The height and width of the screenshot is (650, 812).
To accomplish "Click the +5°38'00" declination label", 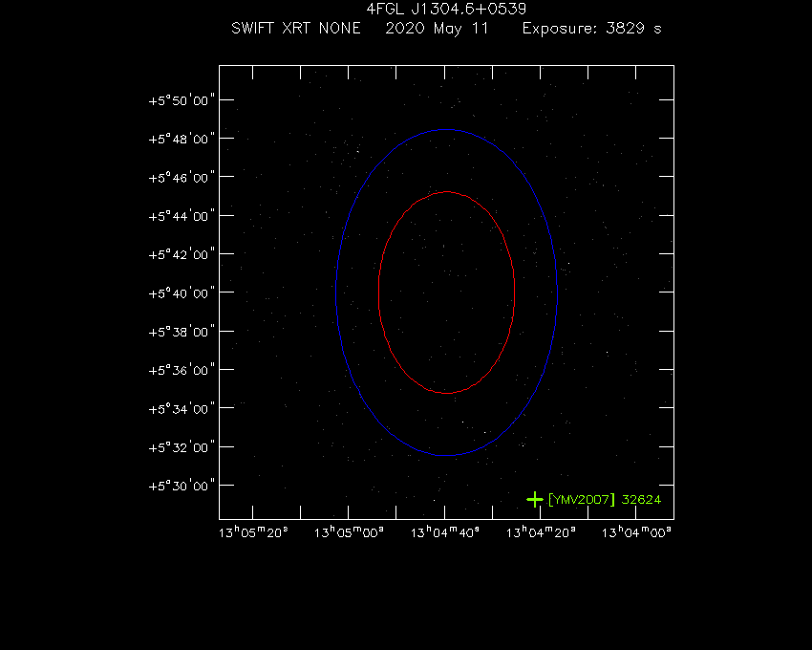I will tap(182, 332).
